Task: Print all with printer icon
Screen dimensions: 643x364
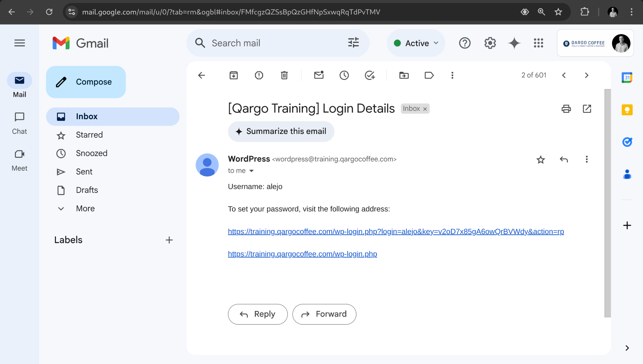Action: (566, 109)
